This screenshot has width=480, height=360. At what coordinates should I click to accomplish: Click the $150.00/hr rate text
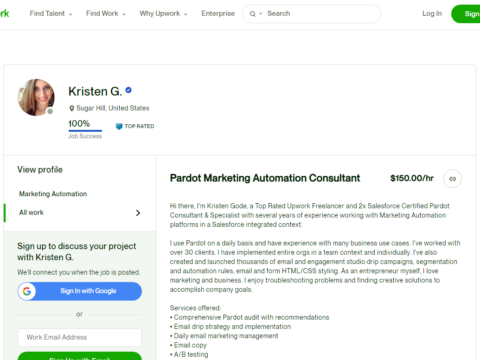tap(412, 178)
